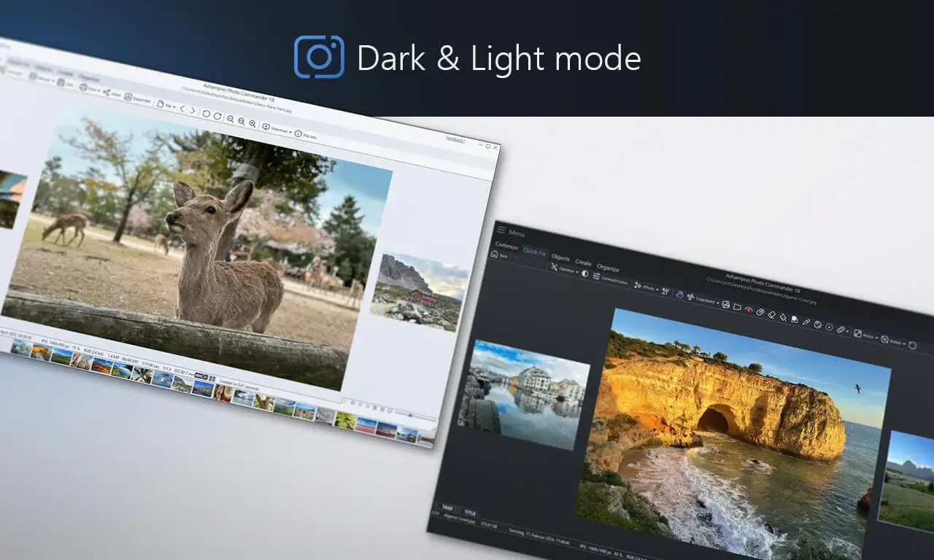This screenshot has width=934, height=560.
Task: Switch to the Objects tab
Action: pyautogui.click(x=560, y=259)
